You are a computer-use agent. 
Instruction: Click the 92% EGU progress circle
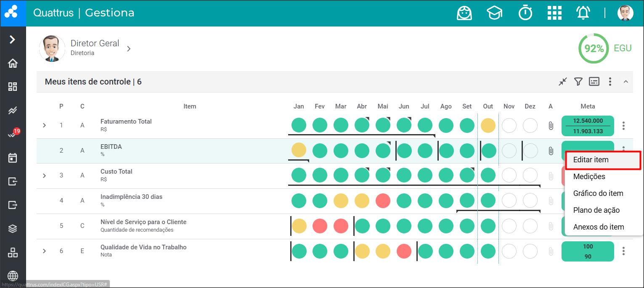tap(594, 49)
